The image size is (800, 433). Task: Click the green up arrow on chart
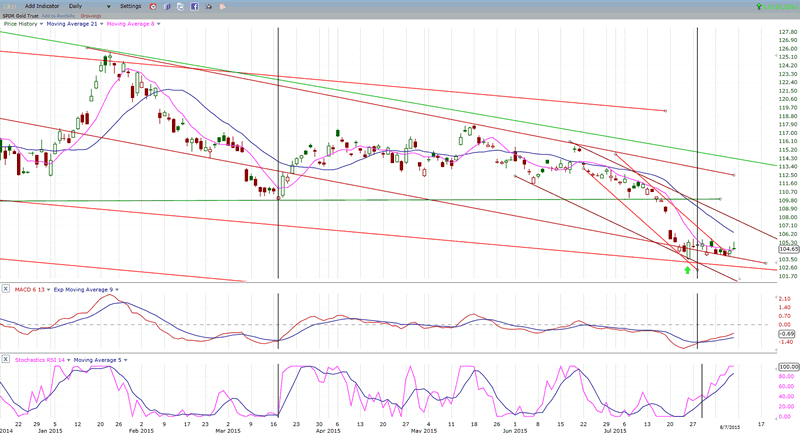click(687, 269)
